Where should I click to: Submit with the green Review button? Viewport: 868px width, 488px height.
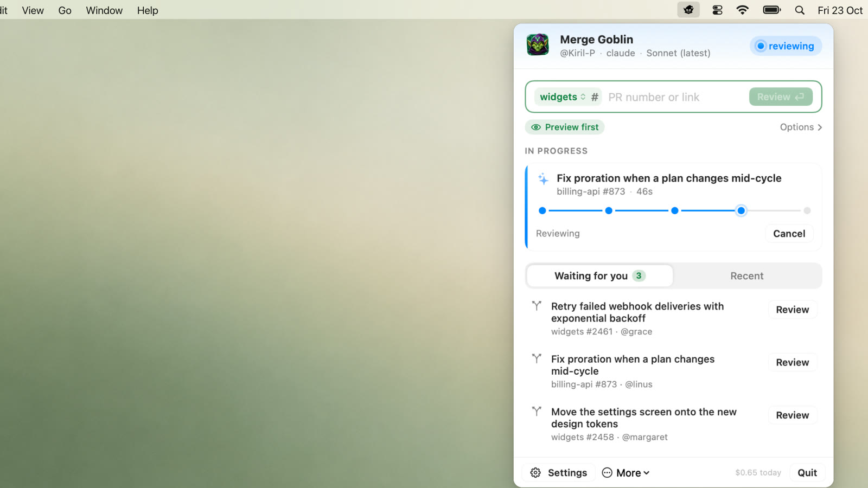click(x=781, y=97)
